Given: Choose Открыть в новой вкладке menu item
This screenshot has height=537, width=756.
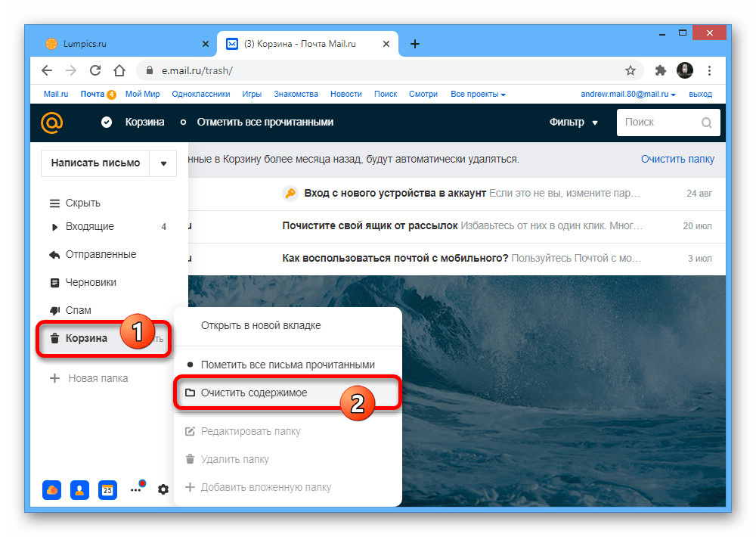Looking at the screenshot, I should [x=261, y=325].
